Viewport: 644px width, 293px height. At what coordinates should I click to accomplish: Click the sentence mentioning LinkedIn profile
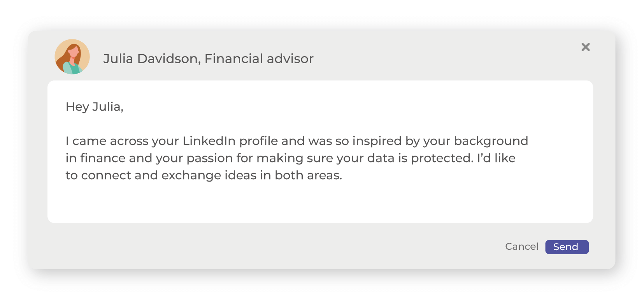tap(297, 141)
